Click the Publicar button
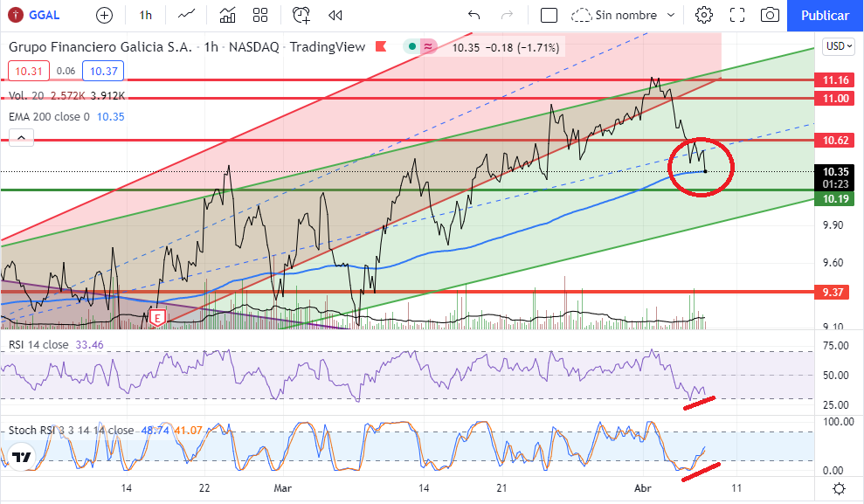 click(825, 15)
